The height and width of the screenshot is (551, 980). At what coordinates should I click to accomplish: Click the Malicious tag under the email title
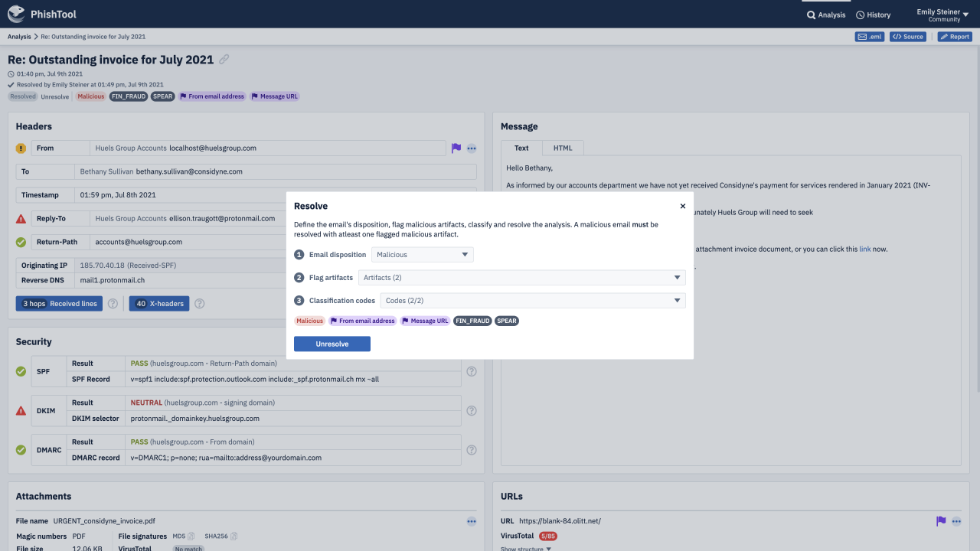(90, 96)
